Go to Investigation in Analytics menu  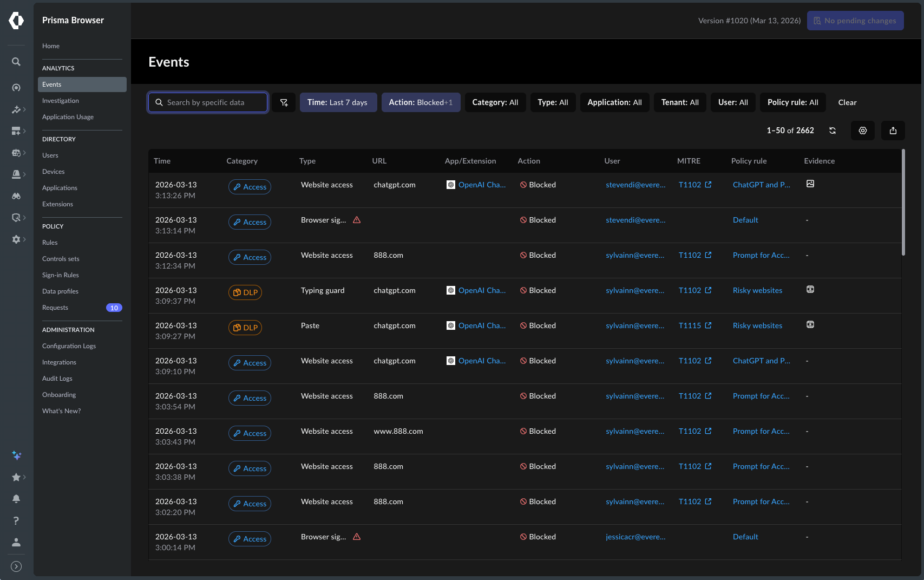click(x=61, y=101)
